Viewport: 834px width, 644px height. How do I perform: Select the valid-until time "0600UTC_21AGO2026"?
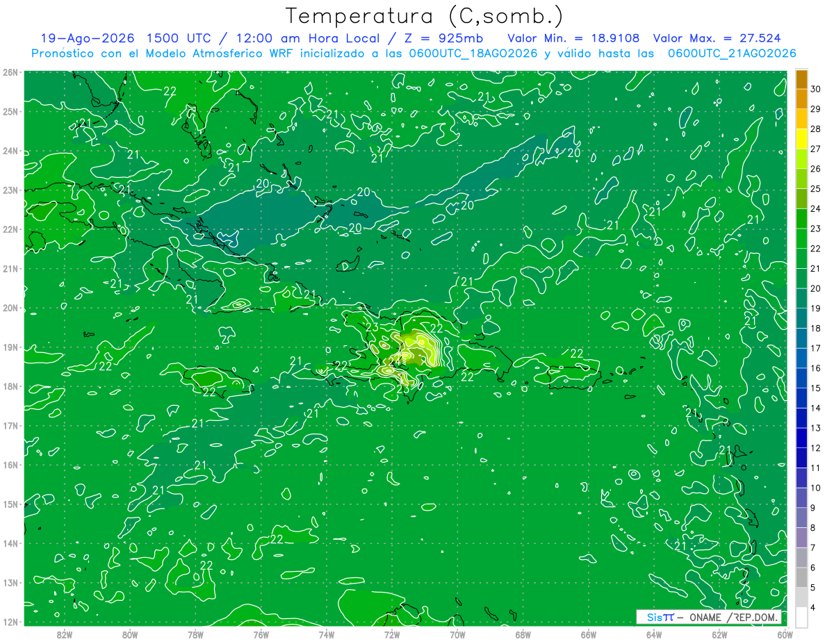click(732, 53)
